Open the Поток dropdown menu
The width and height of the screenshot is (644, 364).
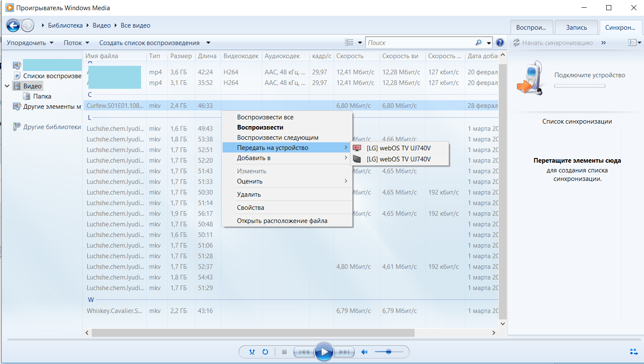click(76, 42)
